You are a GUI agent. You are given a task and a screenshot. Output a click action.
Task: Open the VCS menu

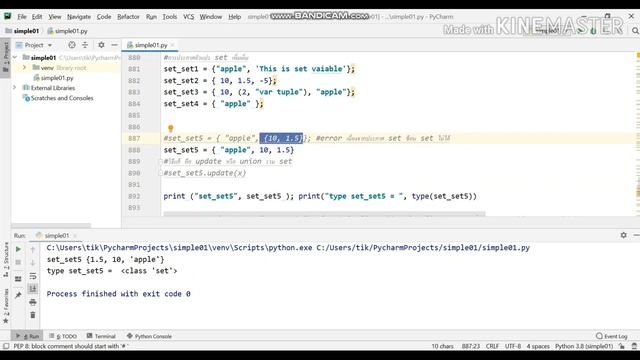click(188, 17)
